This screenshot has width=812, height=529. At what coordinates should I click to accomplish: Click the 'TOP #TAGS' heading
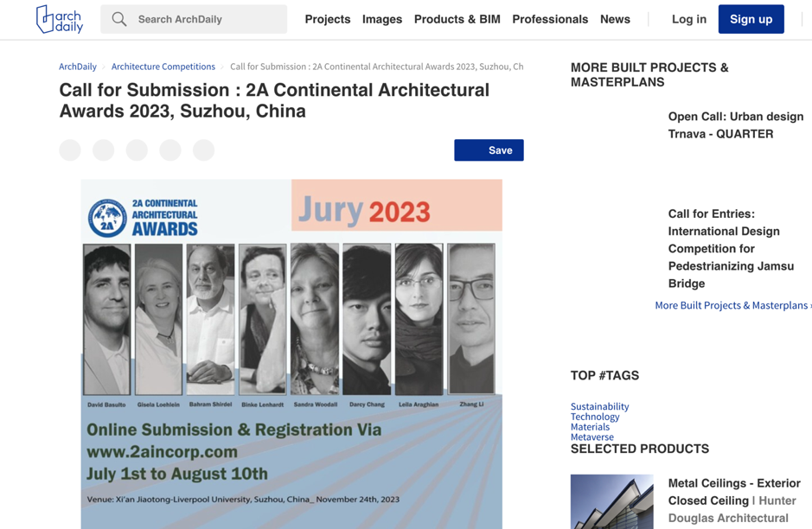click(x=604, y=375)
